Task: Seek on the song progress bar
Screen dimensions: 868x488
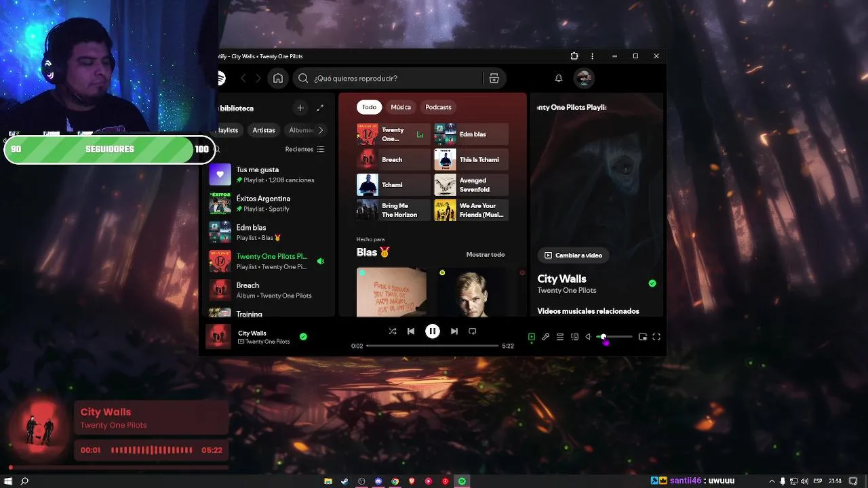Action: (x=433, y=346)
